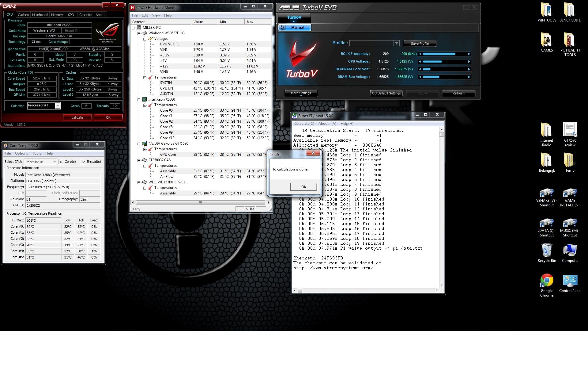Increase BCLK Frequency with right arrow
Viewport: 588px width, 368px height.
click(469, 54)
